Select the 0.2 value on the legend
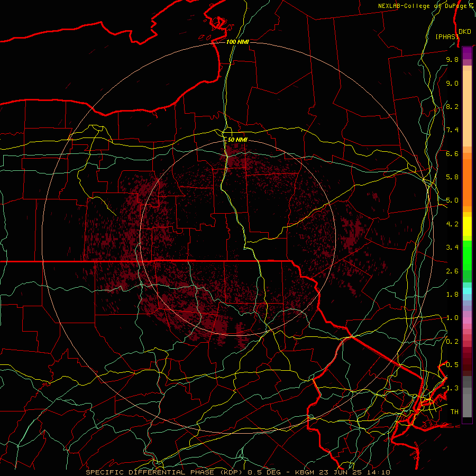This screenshot has height=476, width=476. (452, 342)
